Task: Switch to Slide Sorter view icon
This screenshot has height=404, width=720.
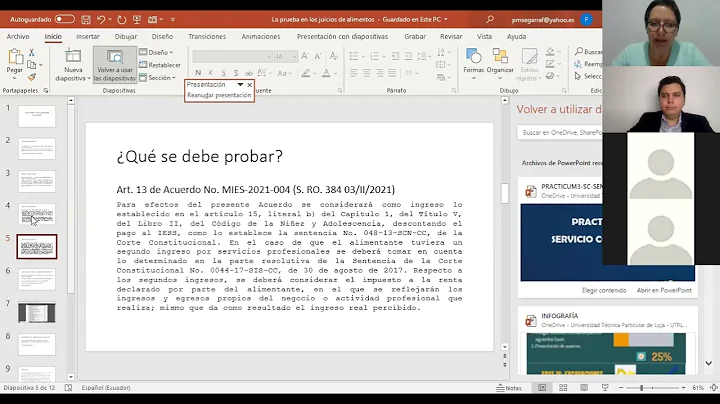Action: pos(563,388)
